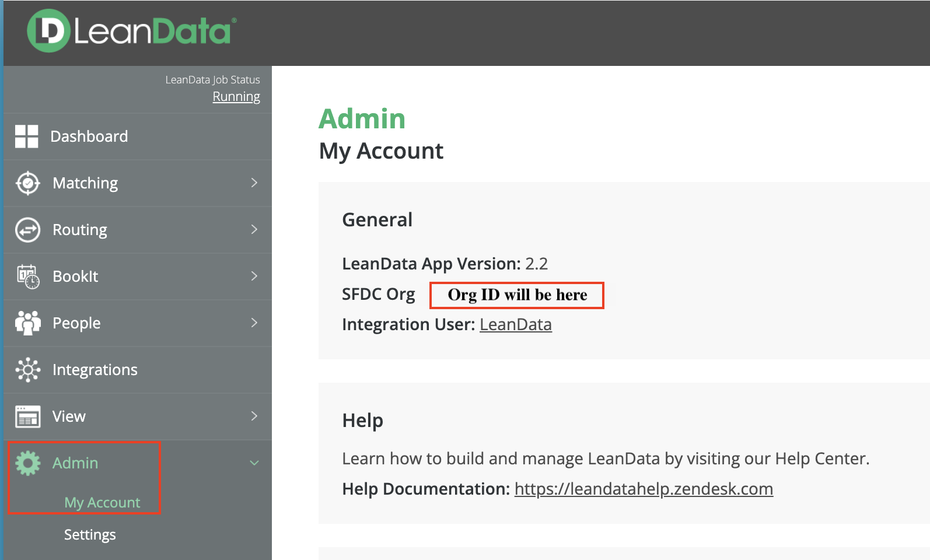930x560 pixels.
Task: Open the leandatahelp.zendesk.com documentation link
Action: tap(644, 489)
